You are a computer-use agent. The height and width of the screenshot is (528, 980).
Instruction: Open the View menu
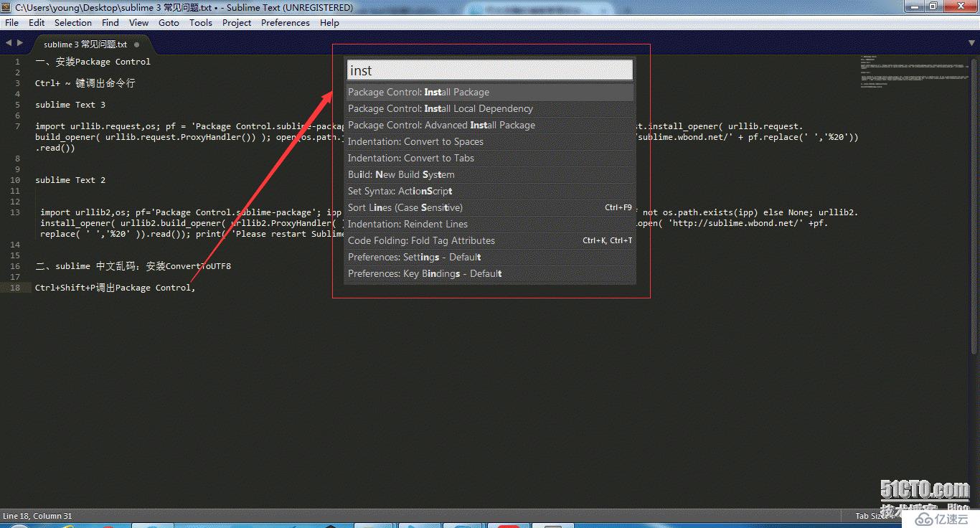138,23
